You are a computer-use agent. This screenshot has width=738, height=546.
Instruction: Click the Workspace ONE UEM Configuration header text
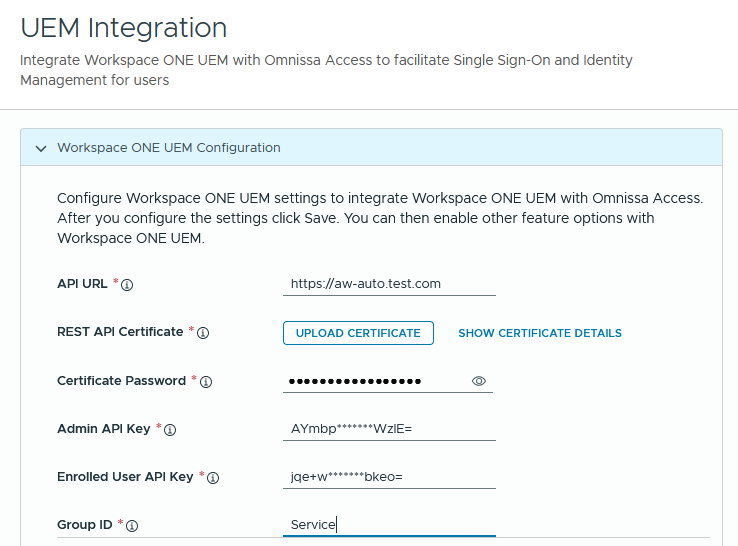pyautogui.click(x=169, y=147)
